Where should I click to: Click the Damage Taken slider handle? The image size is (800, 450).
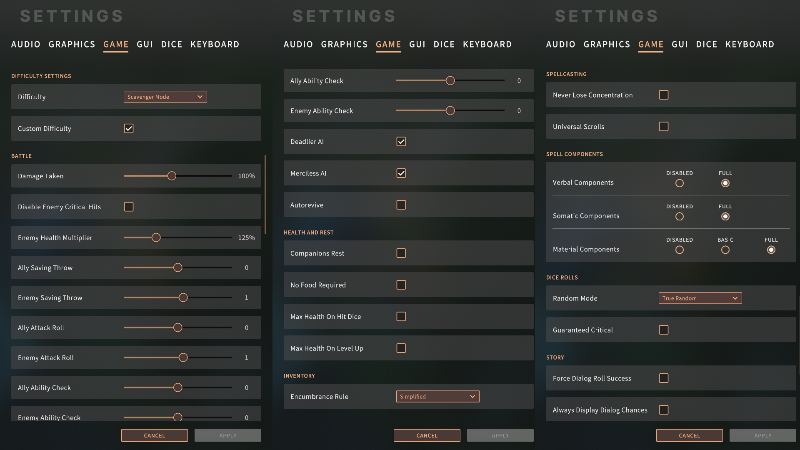click(x=172, y=176)
